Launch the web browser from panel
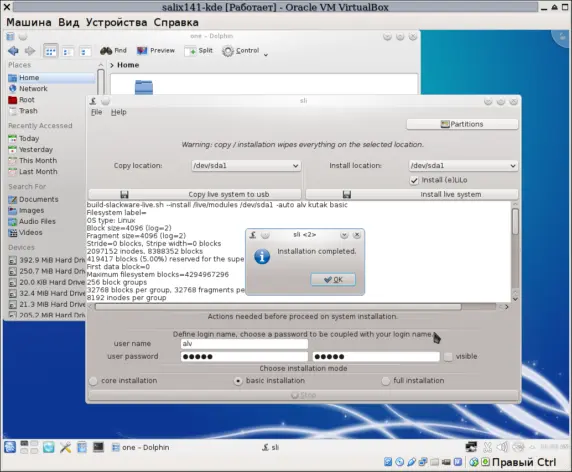This screenshot has width=572, height=472. point(49,447)
